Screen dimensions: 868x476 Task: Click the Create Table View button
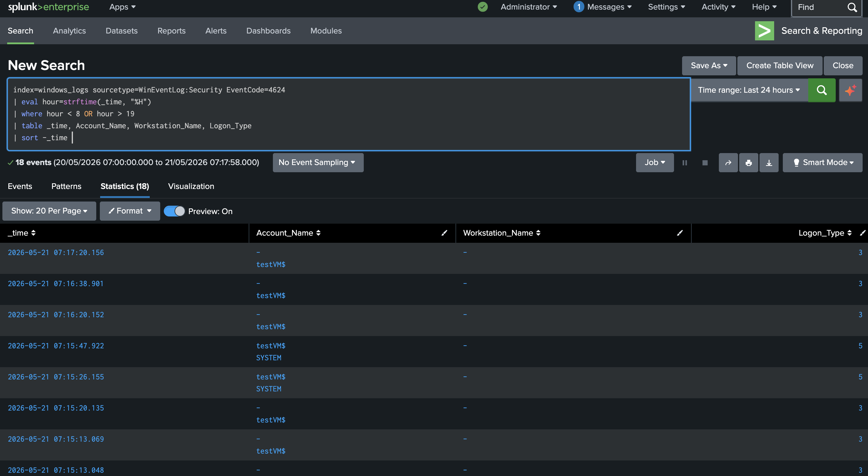pyautogui.click(x=780, y=66)
